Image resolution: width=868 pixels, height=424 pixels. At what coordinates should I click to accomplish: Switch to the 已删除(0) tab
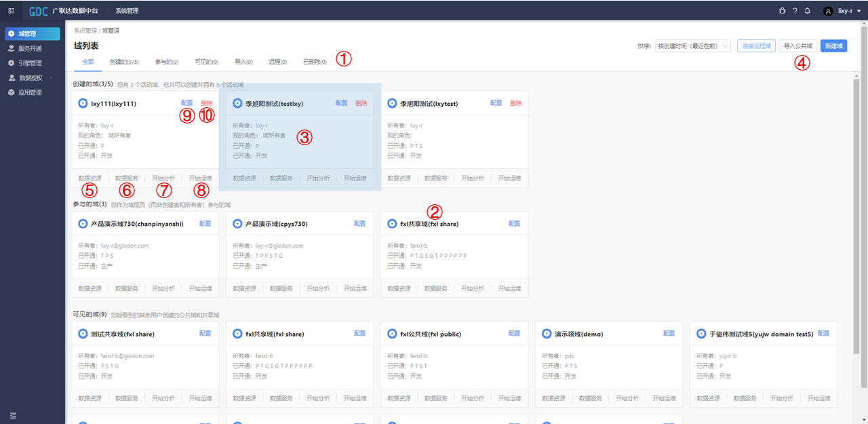click(315, 62)
